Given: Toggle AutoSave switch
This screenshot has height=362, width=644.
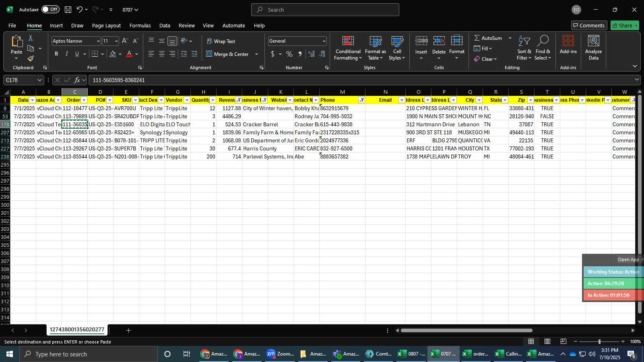Looking at the screenshot, I should [50, 9].
